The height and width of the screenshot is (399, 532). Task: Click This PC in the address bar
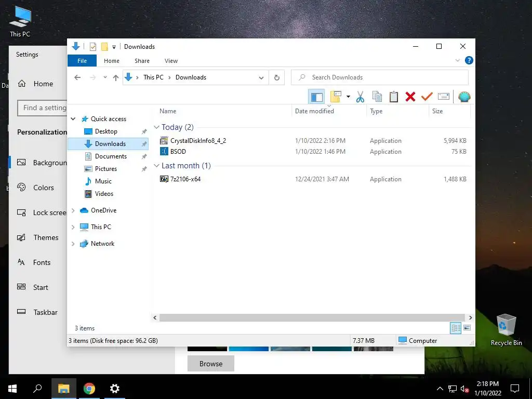(x=153, y=77)
